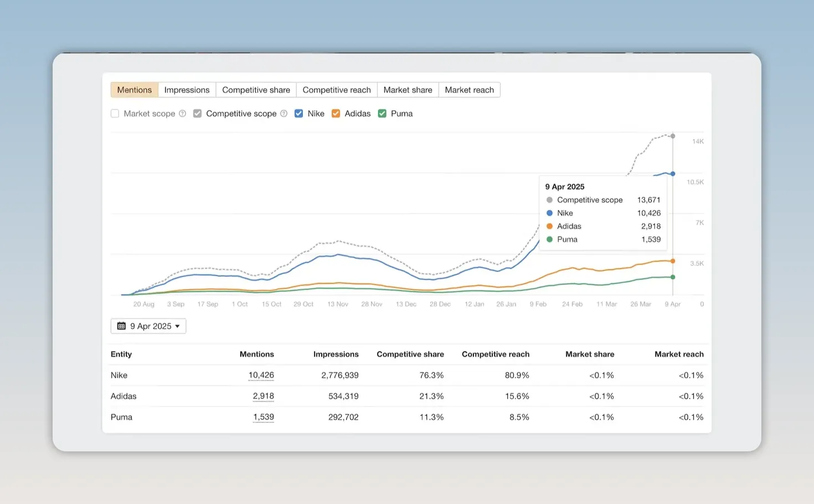This screenshot has height=504, width=814.
Task: Open the Market share tab
Action: (408, 90)
